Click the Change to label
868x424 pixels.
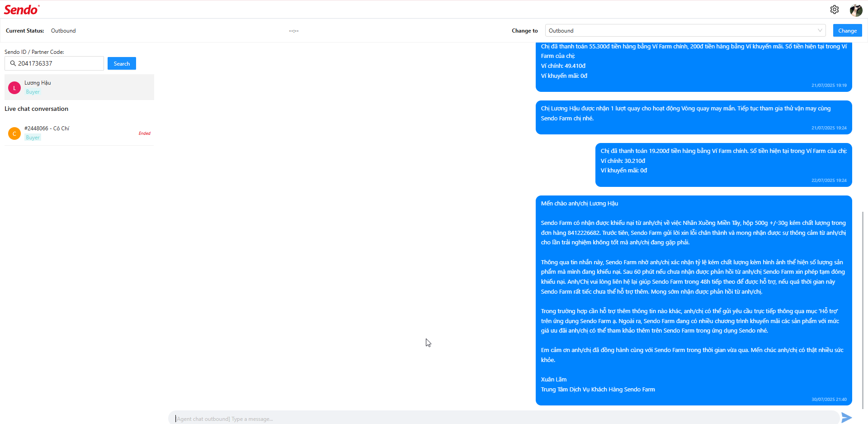click(524, 31)
